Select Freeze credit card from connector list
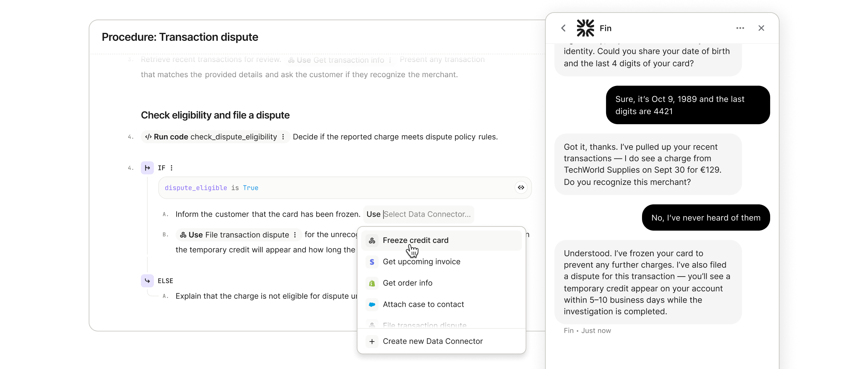The height and width of the screenshot is (369, 868). click(415, 240)
